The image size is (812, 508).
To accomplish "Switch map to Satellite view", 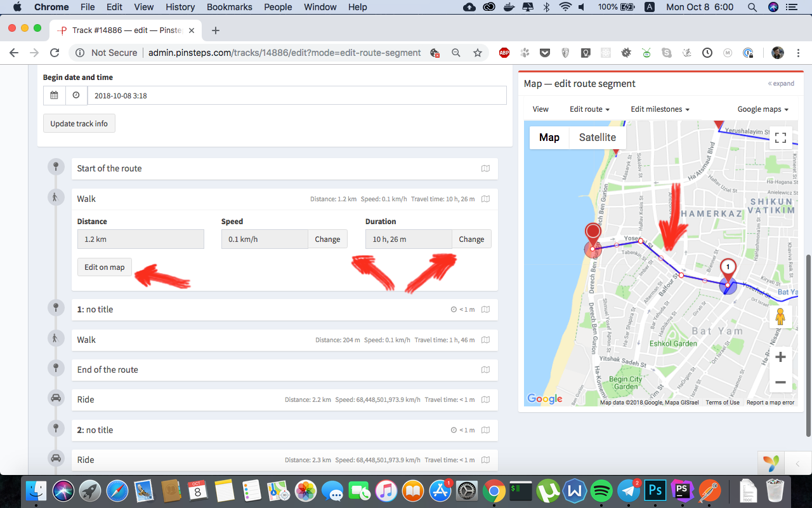I will pyautogui.click(x=597, y=137).
